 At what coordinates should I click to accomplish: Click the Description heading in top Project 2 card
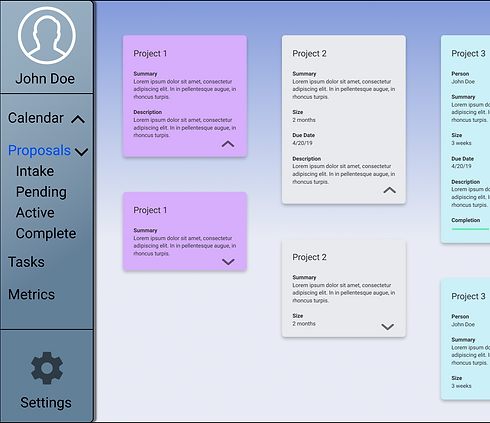click(307, 159)
